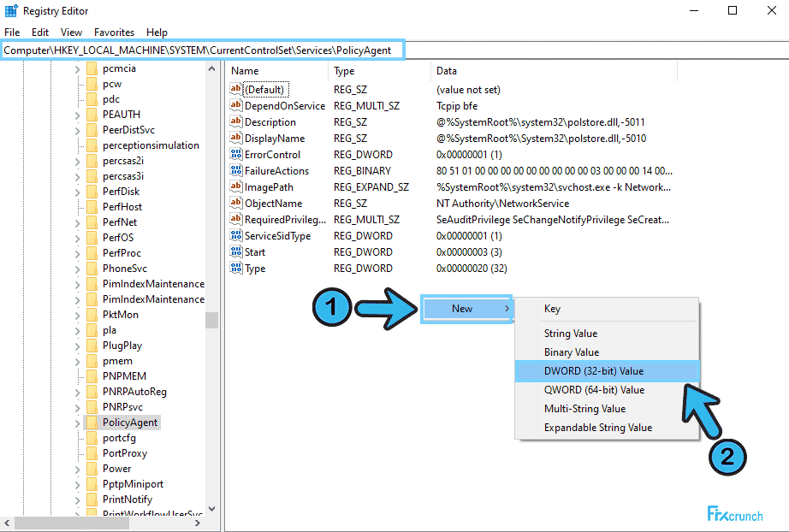The image size is (789, 532).
Task: Expand the percsas2i tree node
Action: pos(78,162)
